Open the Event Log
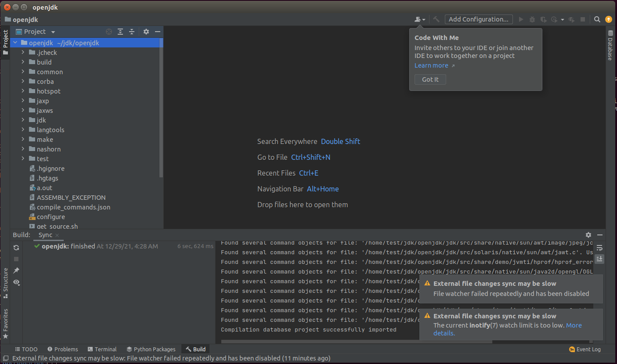This screenshot has width=617, height=364. tap(585, 349)
